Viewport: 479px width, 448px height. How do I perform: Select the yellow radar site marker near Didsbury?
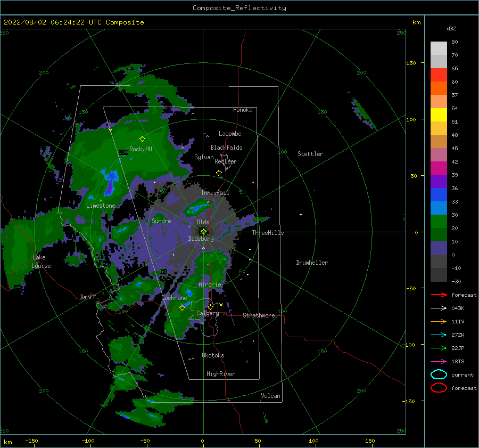203,232
